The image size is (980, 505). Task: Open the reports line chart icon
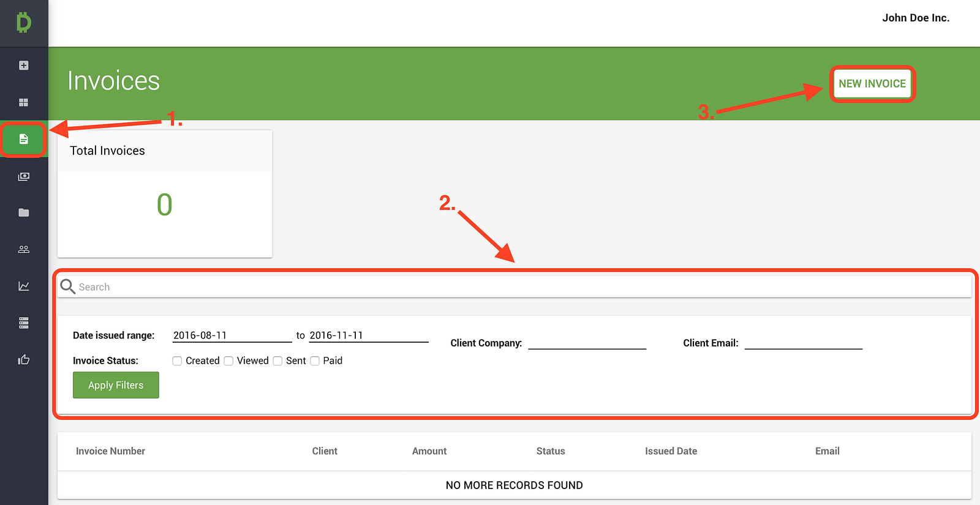coord(24,286)
